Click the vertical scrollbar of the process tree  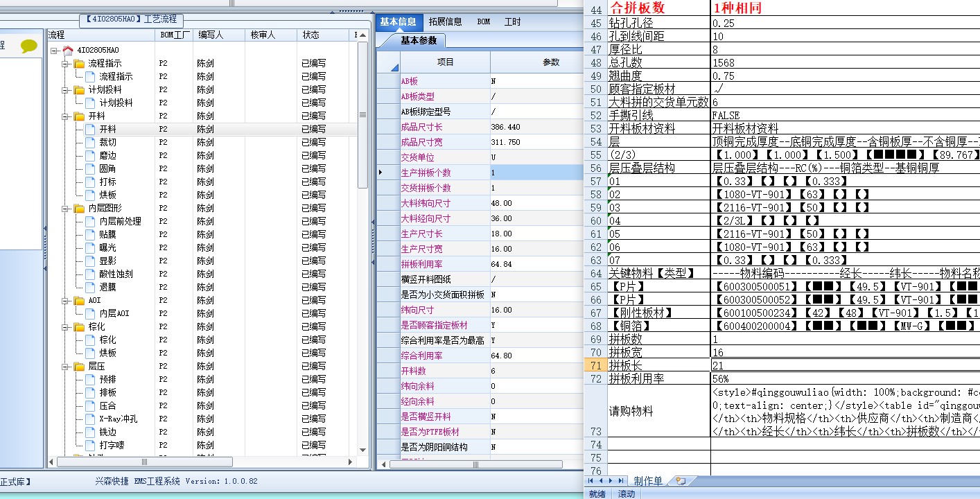click(362, 115)
